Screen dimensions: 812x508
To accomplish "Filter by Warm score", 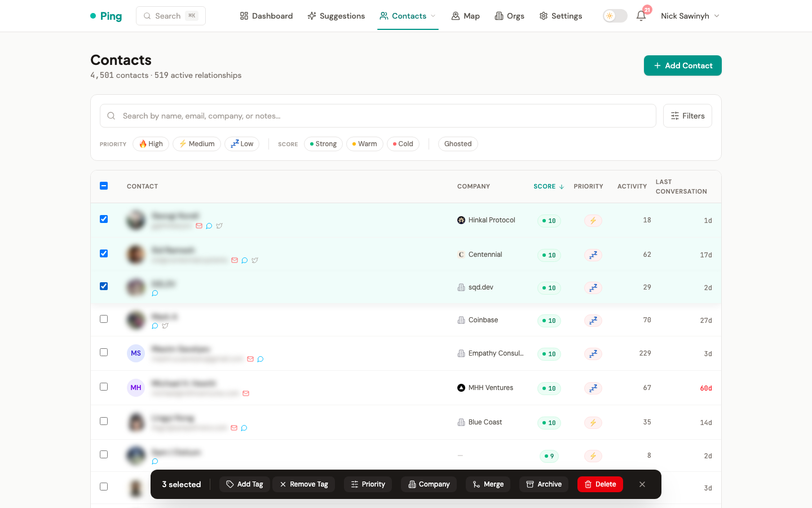I will 365,144.
